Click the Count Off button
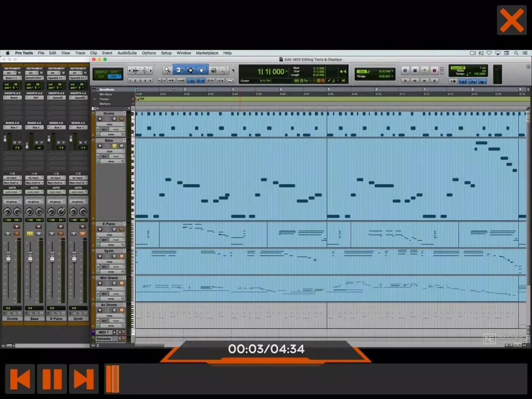 point(458,68)
